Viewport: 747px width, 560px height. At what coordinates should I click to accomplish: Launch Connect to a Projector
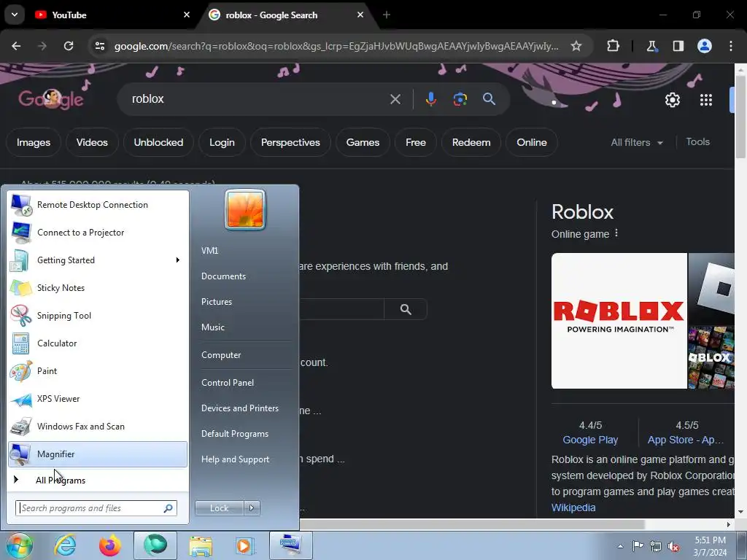[98, 233]
